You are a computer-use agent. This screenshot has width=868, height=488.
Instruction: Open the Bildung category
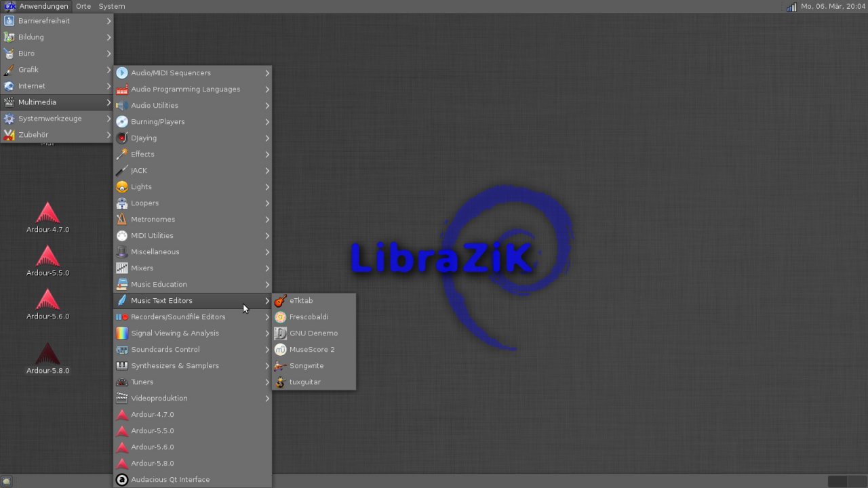pos(57,37)
